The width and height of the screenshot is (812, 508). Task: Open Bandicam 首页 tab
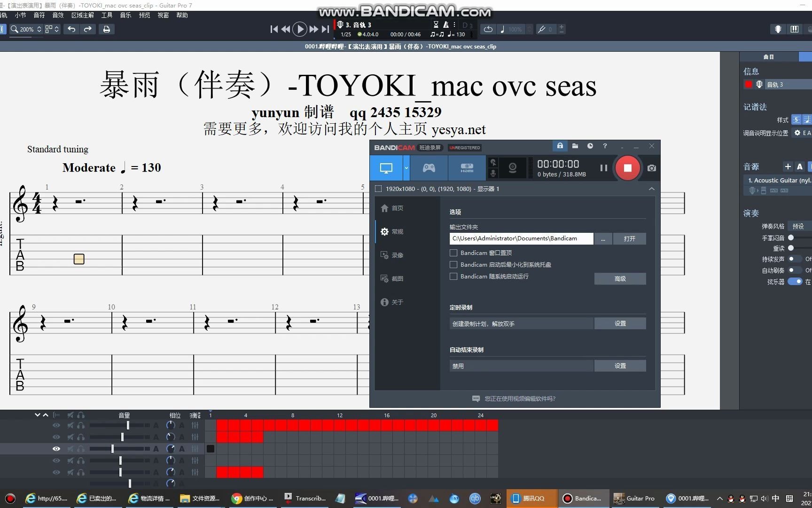(392, 208)
